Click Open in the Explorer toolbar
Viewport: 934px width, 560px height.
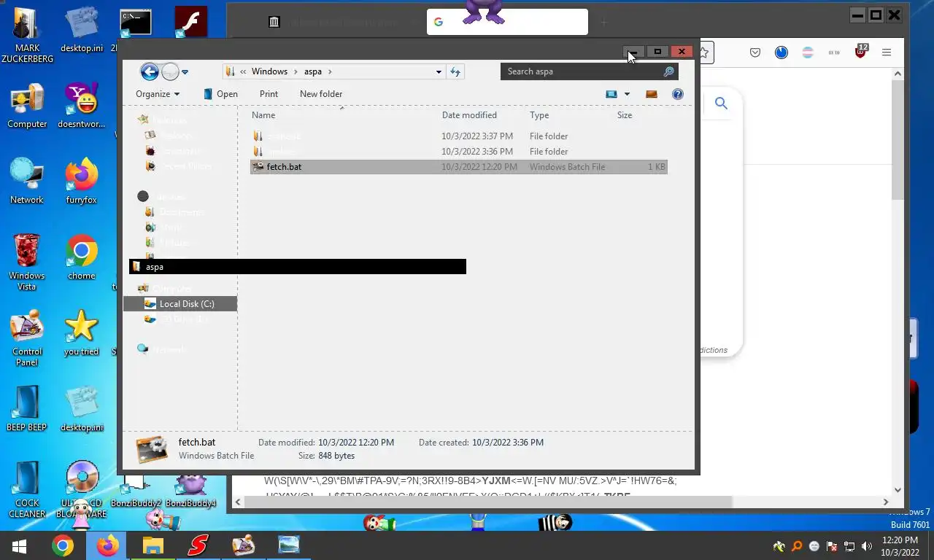click(220, 94)
